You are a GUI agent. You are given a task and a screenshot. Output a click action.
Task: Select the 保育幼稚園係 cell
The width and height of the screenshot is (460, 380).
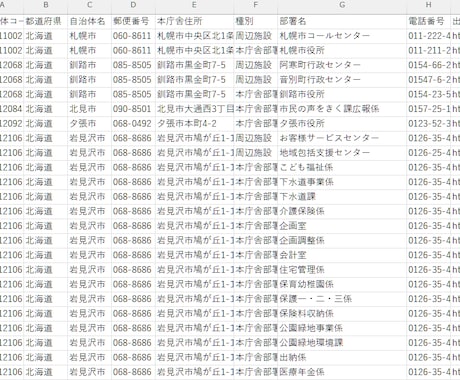point(342,284)
